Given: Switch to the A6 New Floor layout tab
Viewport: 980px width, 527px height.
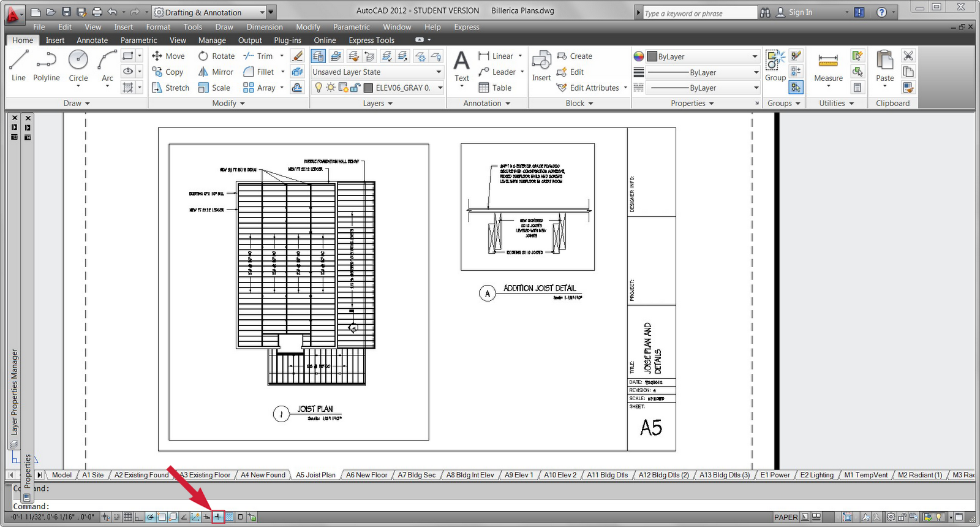Looking at the screenshot, I should [x=366, y=475].
